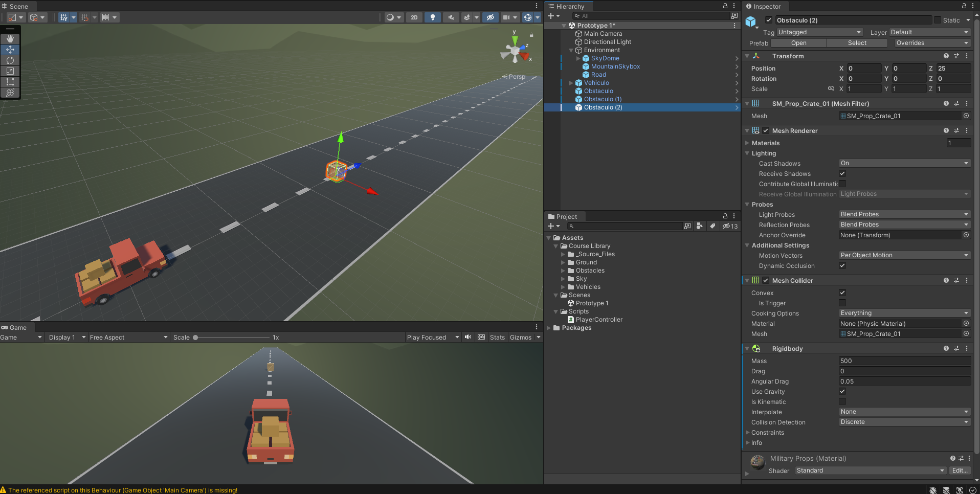The height and width of the screenshot is (494, 980).
Task: Open the Collision Detection dropdown
Action: [904, 422]
